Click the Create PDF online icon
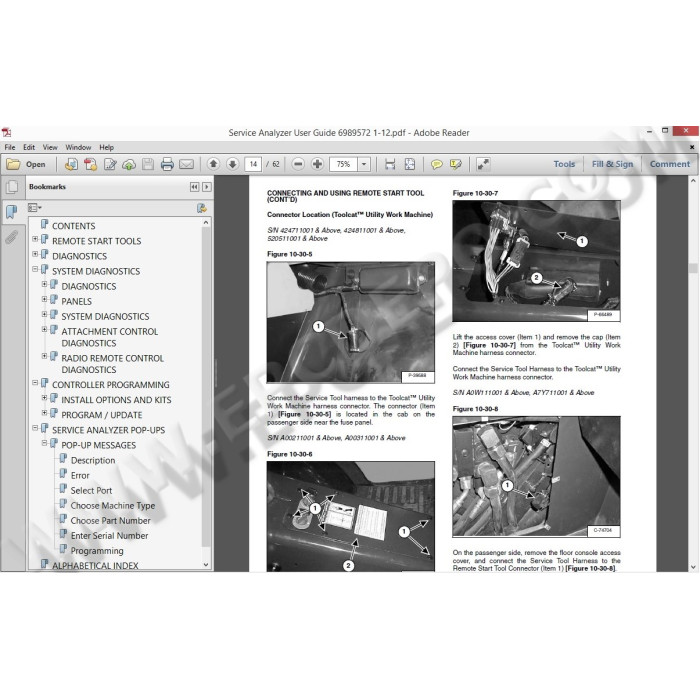The height and width of the screenshot is (700, 700). pos(71,164)
